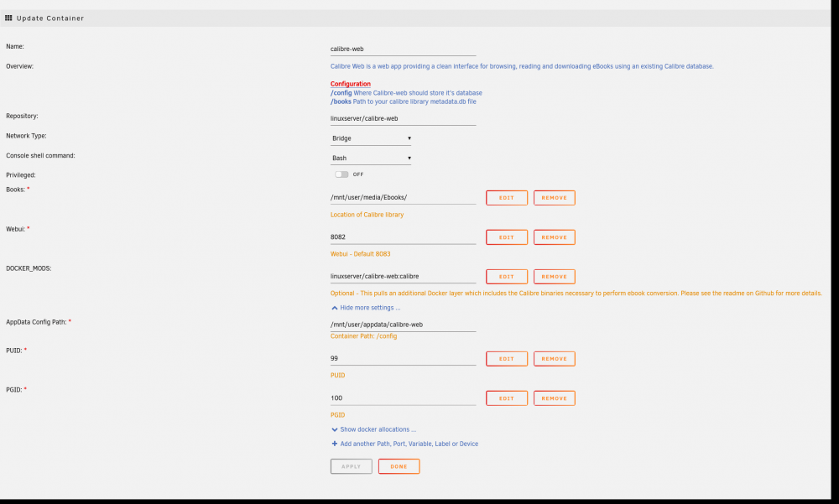This screenshot has height=504, width=839.
Task: Click the Webui - Default 8083 note
Action: pyautogui.click(x=360, y=254)
